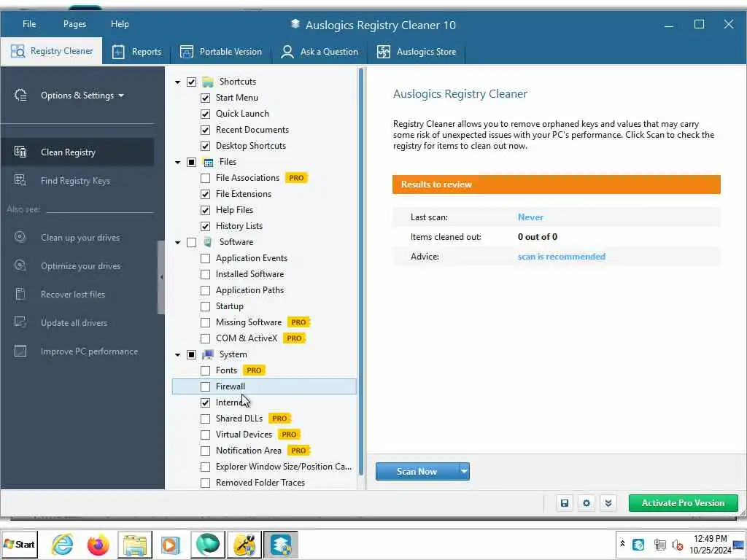The width and height of the screenshot is (747, 560).
Task: Open the File menu
Action: (29, 24)
